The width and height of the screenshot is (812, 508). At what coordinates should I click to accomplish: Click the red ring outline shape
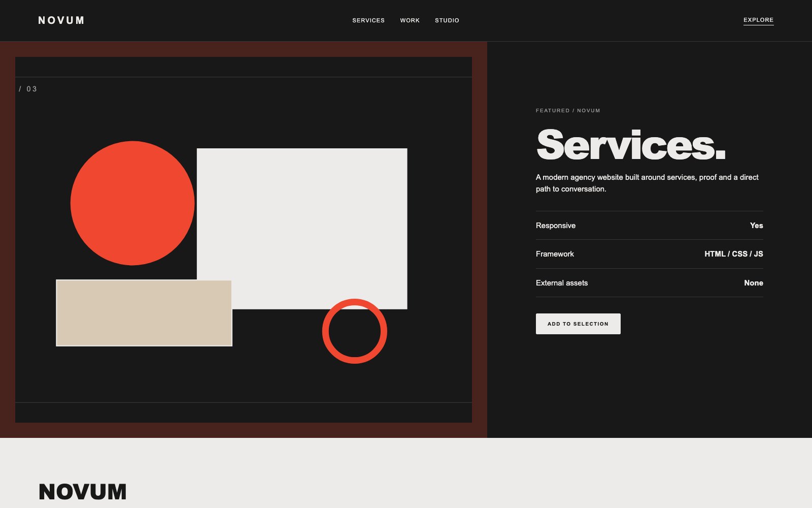[x=355, y=331]
